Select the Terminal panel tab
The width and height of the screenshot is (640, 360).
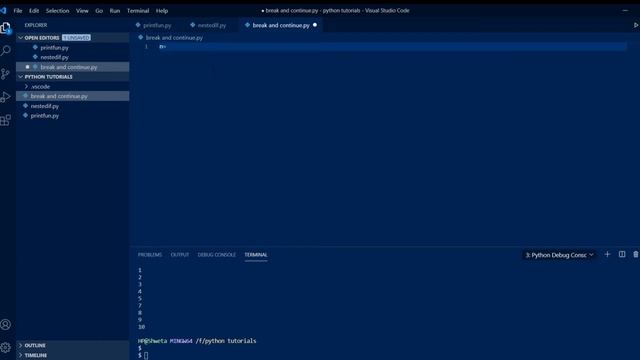256,255
